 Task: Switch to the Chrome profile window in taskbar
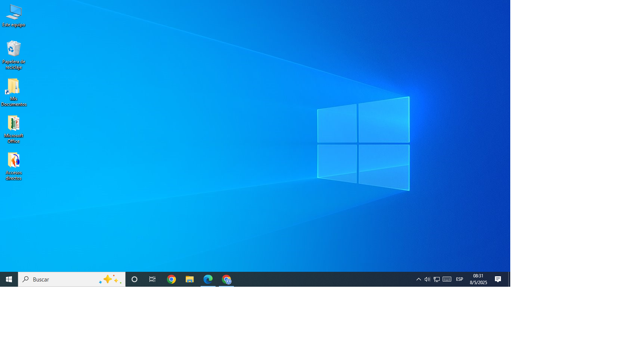point(226,279)
